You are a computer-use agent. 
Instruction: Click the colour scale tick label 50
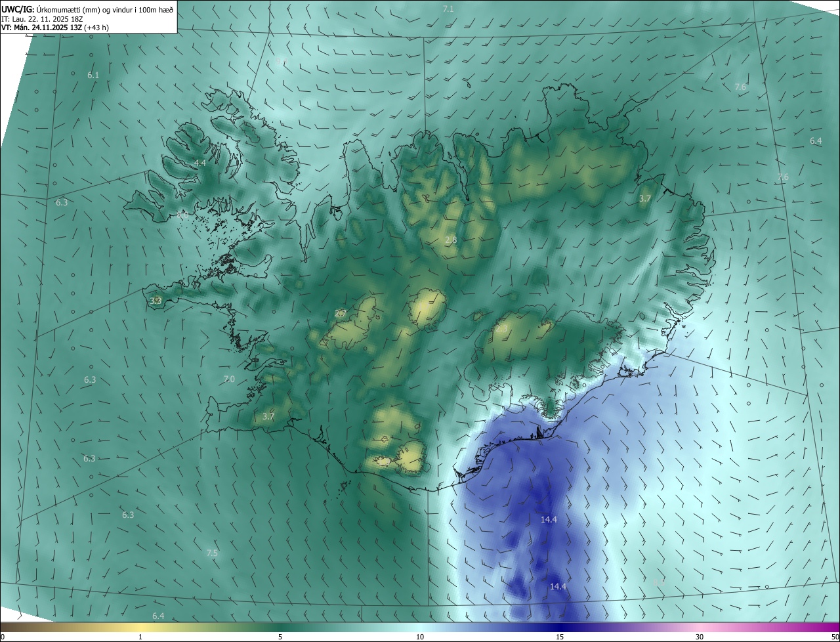point(835,637)
